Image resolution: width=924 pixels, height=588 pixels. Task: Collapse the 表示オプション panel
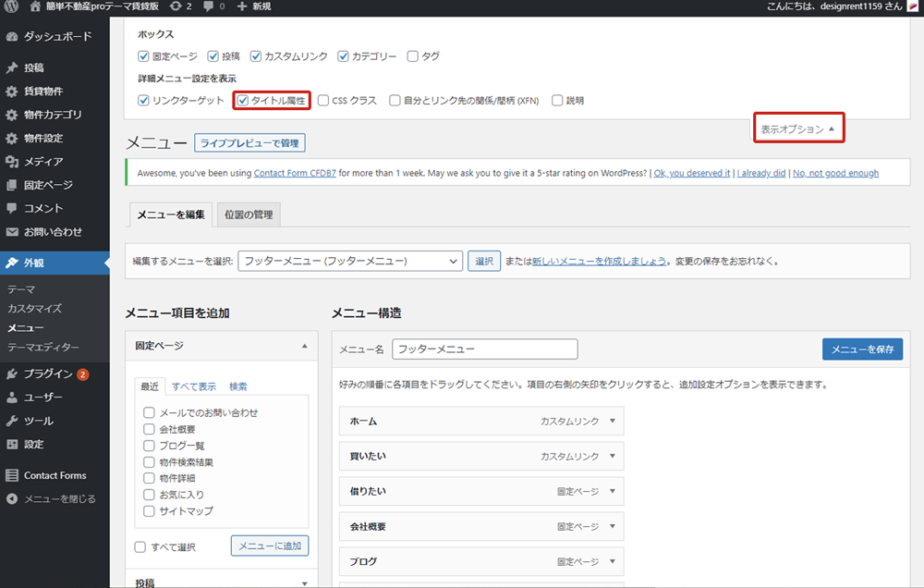pyautogui.click(x=798, y=129)
